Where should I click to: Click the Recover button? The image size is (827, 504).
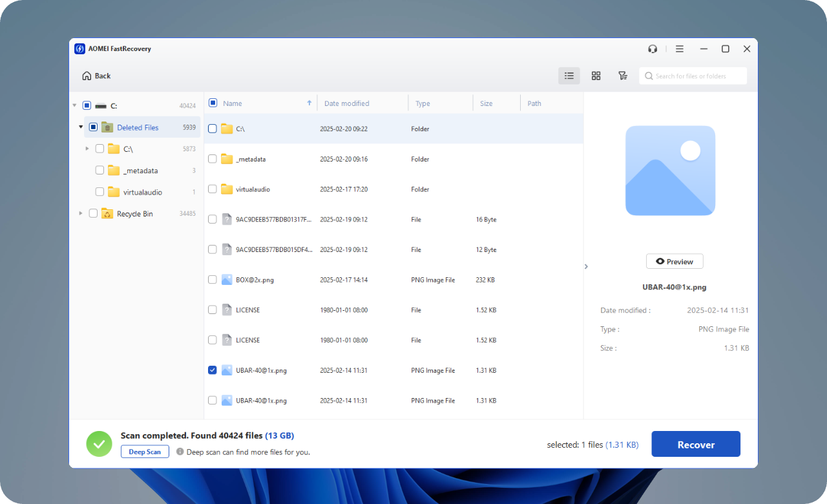[695, 445]
